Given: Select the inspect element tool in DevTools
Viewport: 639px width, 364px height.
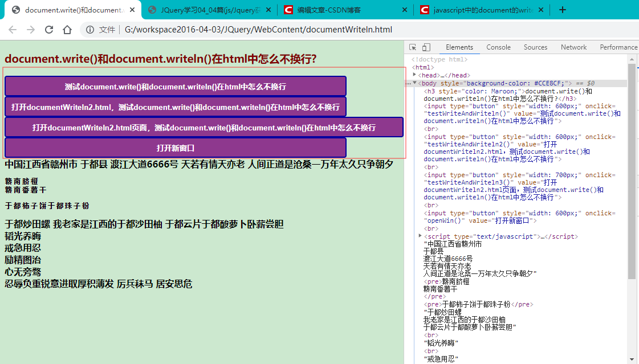Looking at the screenshot, I should (x=413, y=47).
